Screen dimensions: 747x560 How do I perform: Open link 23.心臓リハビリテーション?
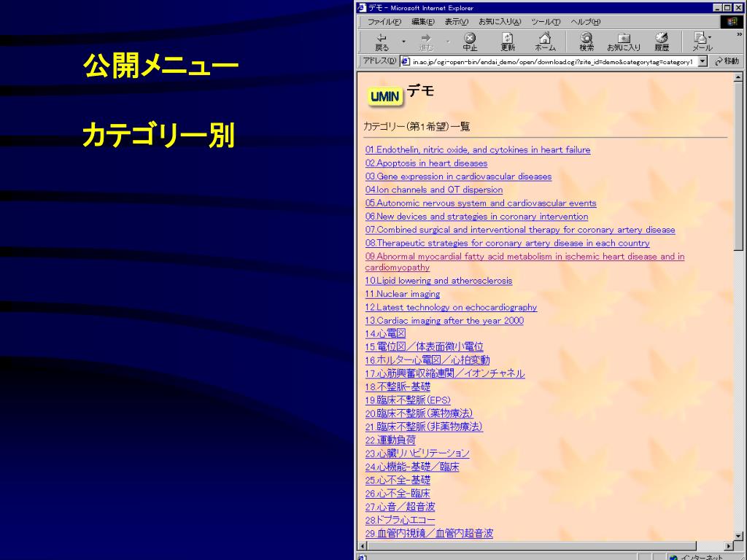[417, 454]
